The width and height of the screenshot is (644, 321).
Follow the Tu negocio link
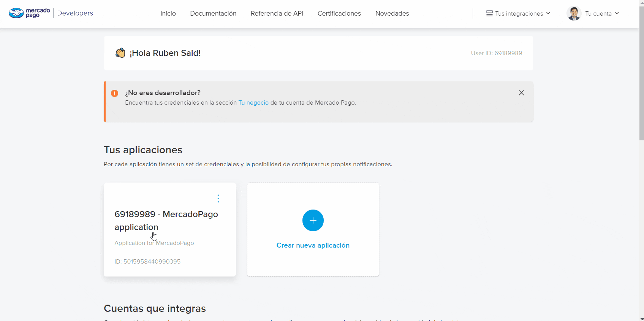coord(253,103)
